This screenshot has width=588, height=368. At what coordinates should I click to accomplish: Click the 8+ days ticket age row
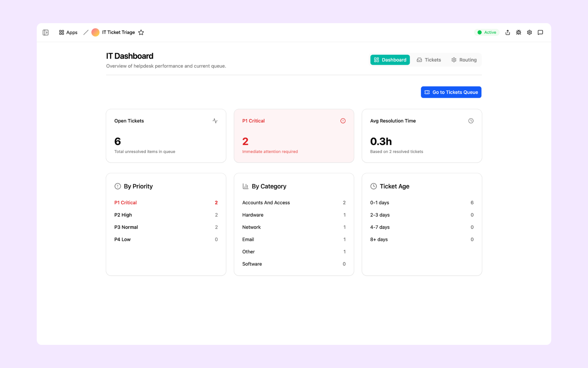point(422,240)
